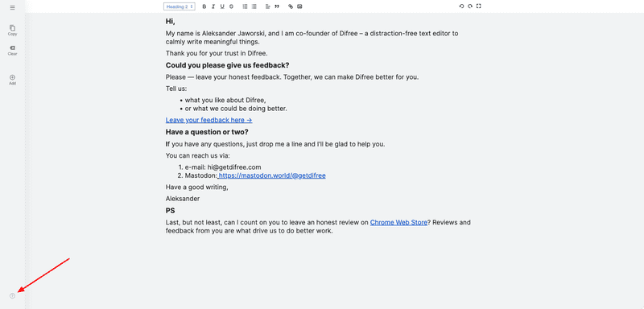Undo the last change
The height and width of the screenshot is (309, 644).
461,6
